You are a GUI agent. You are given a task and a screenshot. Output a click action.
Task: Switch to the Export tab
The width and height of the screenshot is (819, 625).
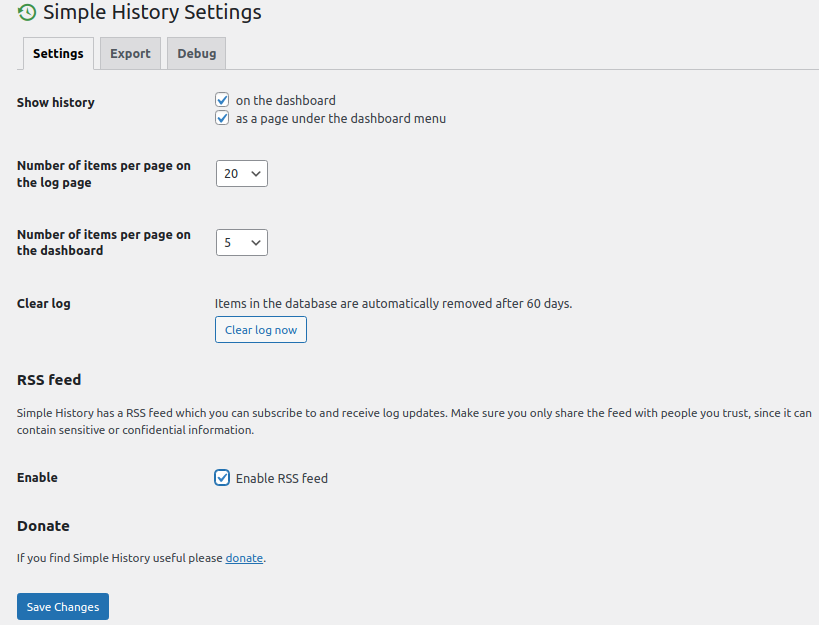click(x=130, y=53)
